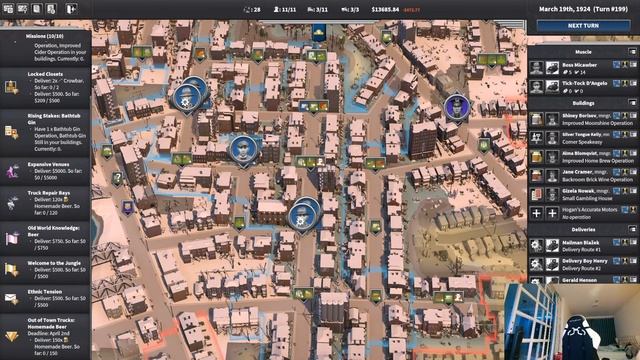Open the Ethnic Tension envelope icon
Viewport: 640px width, 360px height.
point(11,298)
